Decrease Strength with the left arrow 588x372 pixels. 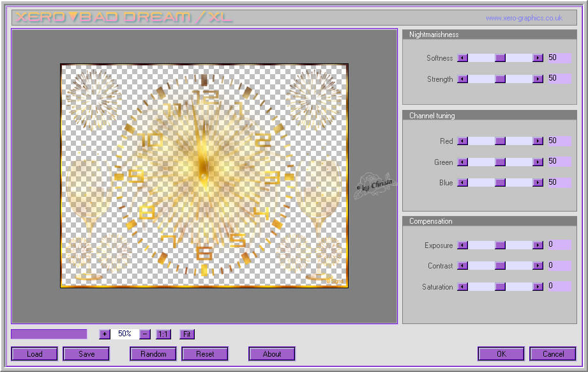[463, 79]
